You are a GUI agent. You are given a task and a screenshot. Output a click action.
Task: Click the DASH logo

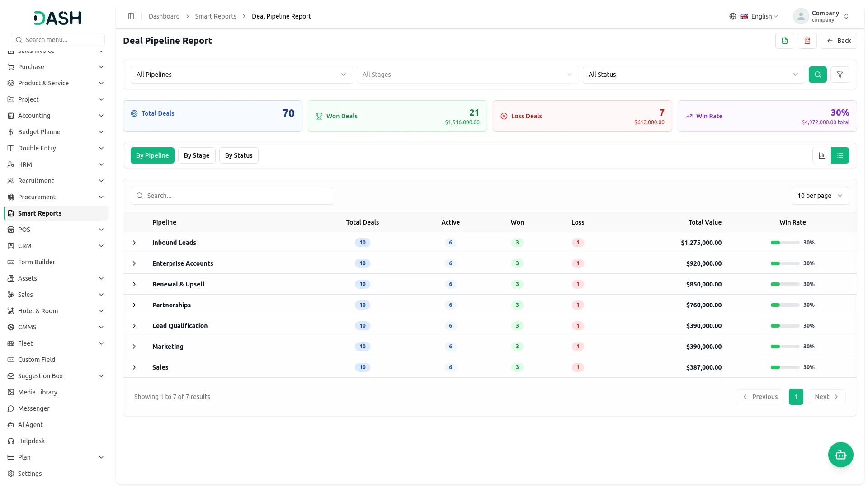click(x=58, y=18)
